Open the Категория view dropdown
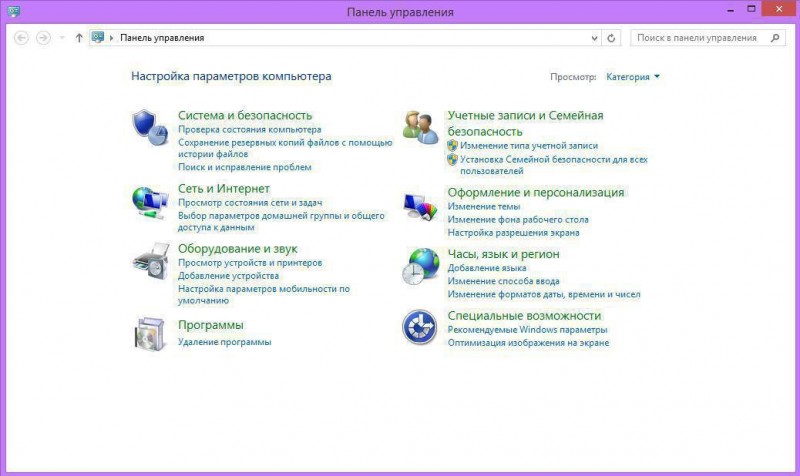The image size is (800, 476). coord(633,77)
